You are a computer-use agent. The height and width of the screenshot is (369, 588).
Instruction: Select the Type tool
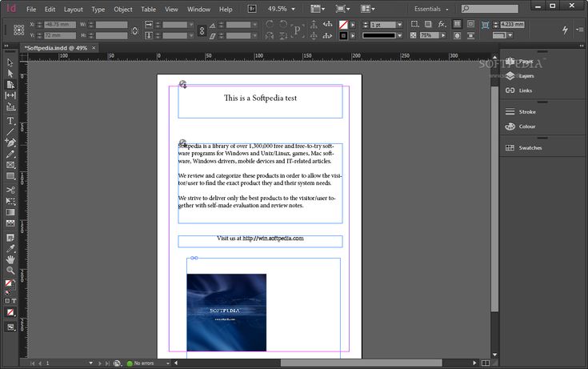pos(10,121)
